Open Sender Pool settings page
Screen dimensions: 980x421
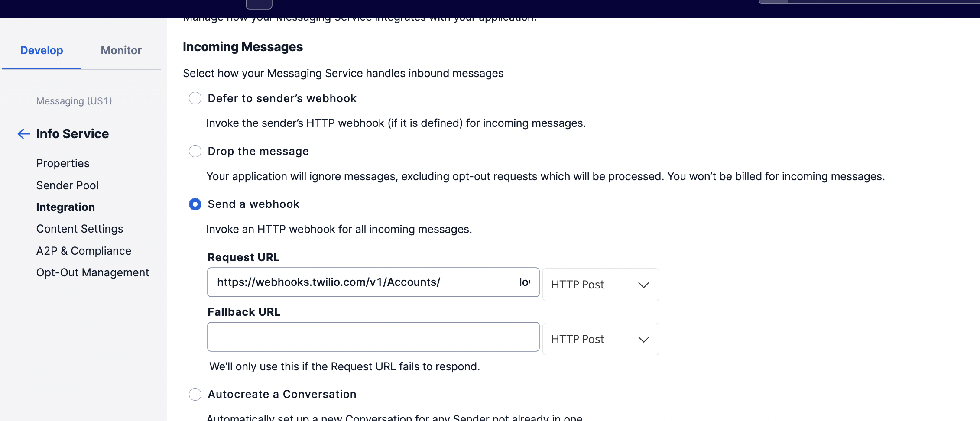pos(67,185)
